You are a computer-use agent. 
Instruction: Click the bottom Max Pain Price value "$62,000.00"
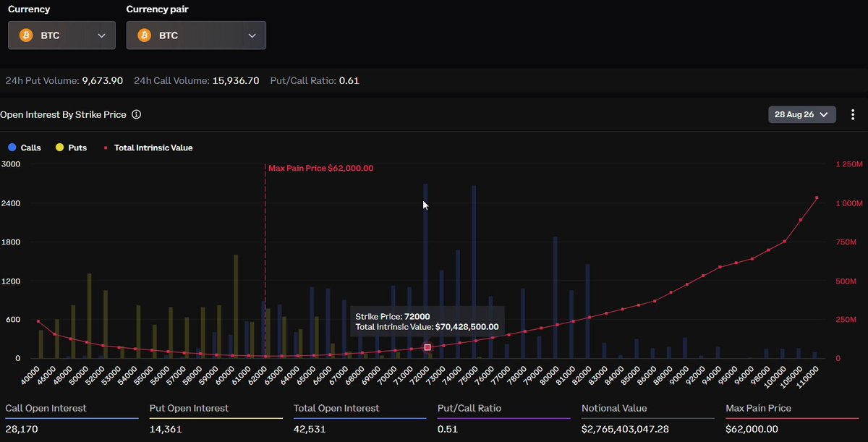coord(752,429)
